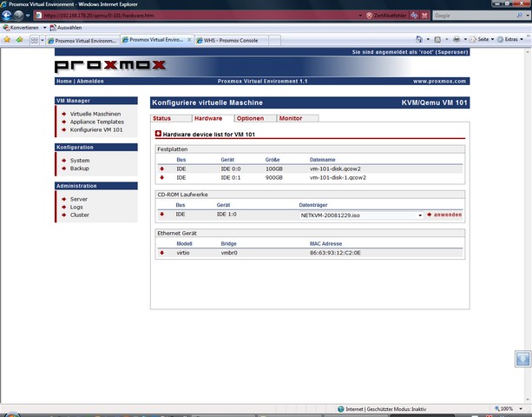
Task: Open the www.proxmox.com link
Action: tap(439, 81)
